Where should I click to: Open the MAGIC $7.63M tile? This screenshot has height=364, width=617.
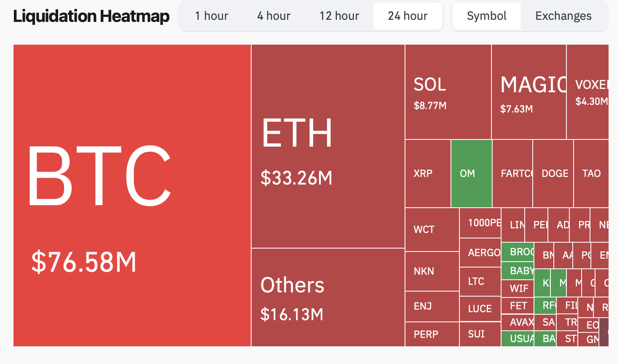click(x=528, y=92)
